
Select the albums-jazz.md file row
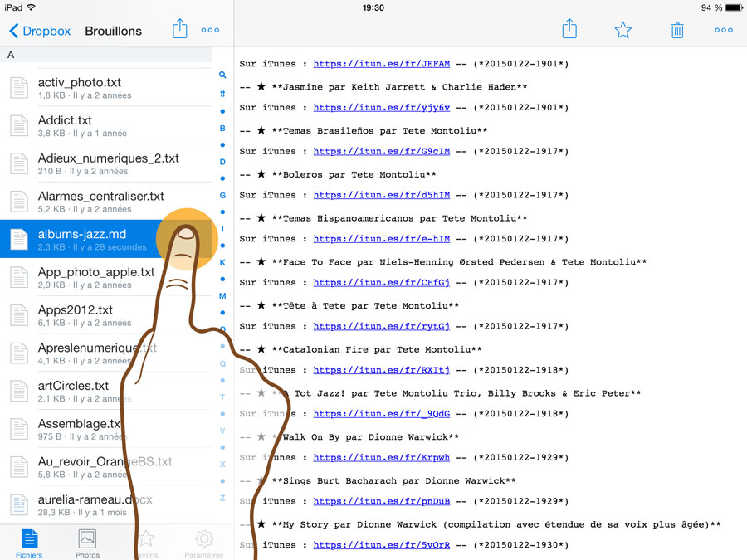coord(105,239)
